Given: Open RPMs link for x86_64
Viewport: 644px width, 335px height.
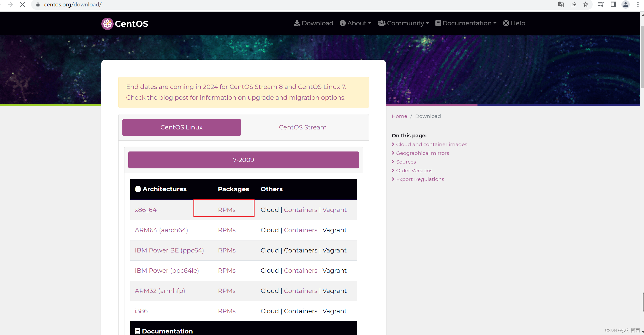Looking at the screenshot, I should [227, 210].
